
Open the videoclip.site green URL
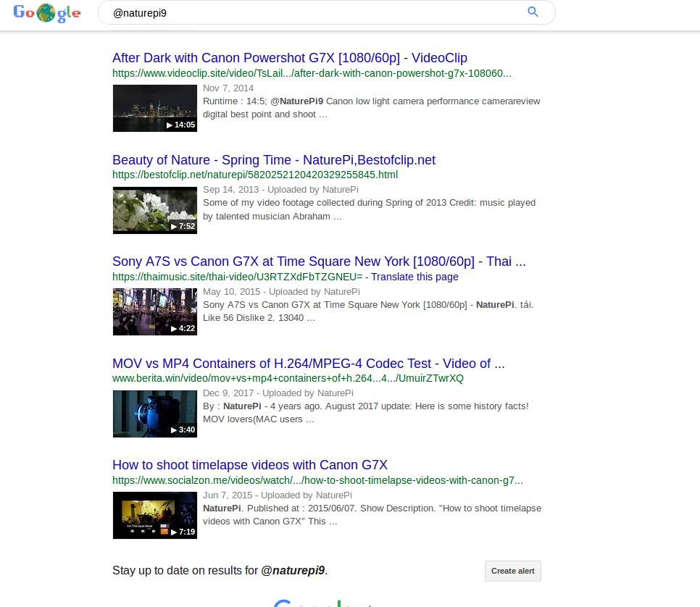click(x=312, y=73)
